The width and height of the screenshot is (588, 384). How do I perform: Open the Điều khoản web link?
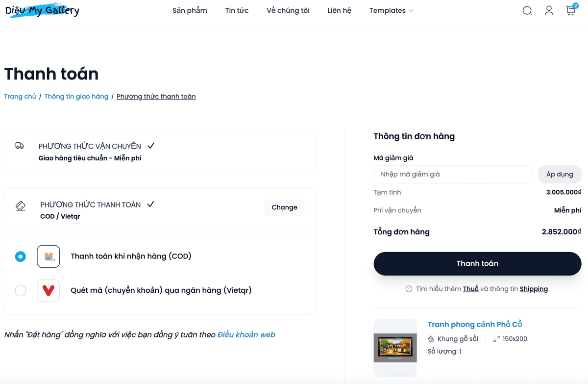(x=246, y=335)
